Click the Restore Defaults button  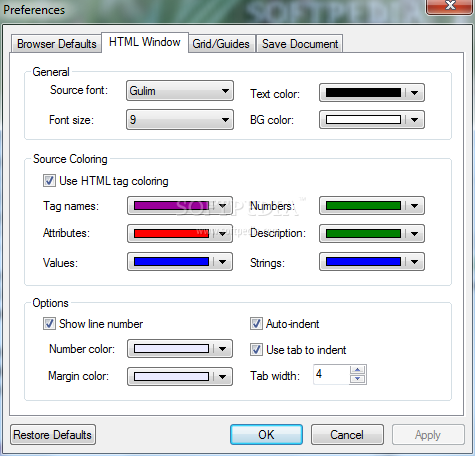click(x=53, y=435)
